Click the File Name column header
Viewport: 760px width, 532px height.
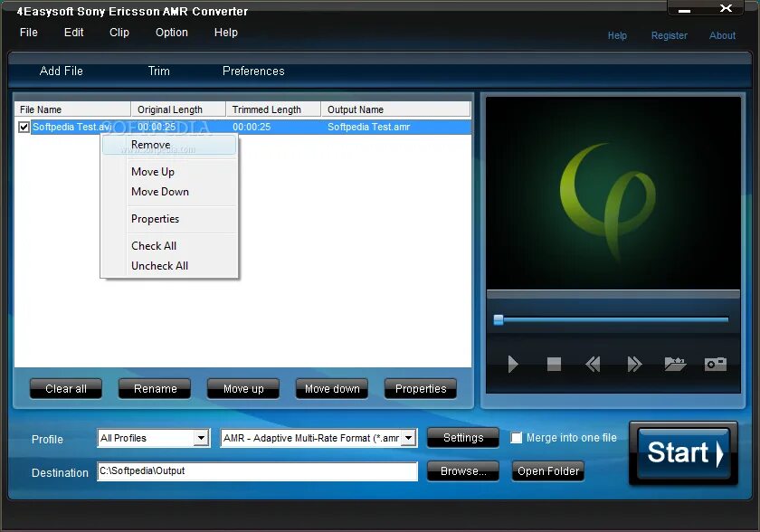[72, 109]
